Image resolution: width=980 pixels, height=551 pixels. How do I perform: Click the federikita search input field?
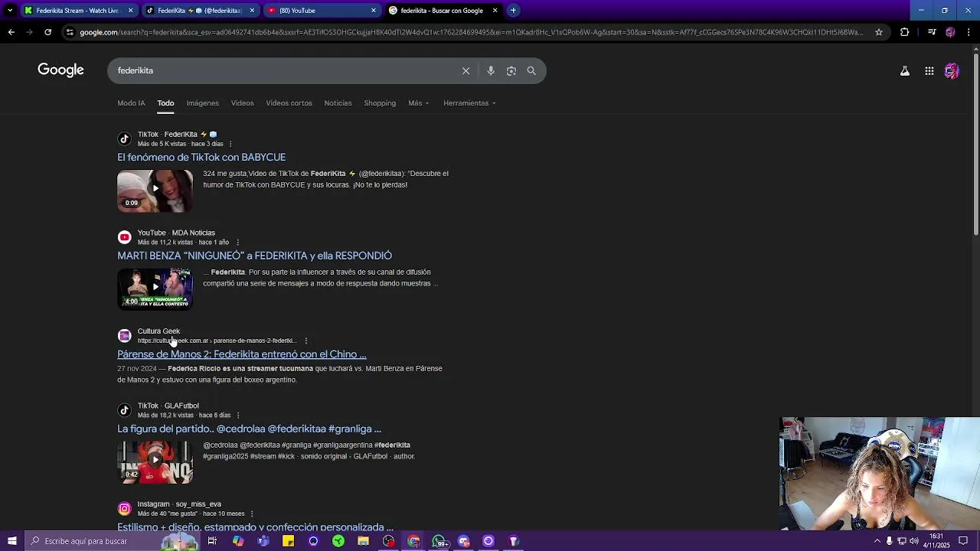click(283, 70)
